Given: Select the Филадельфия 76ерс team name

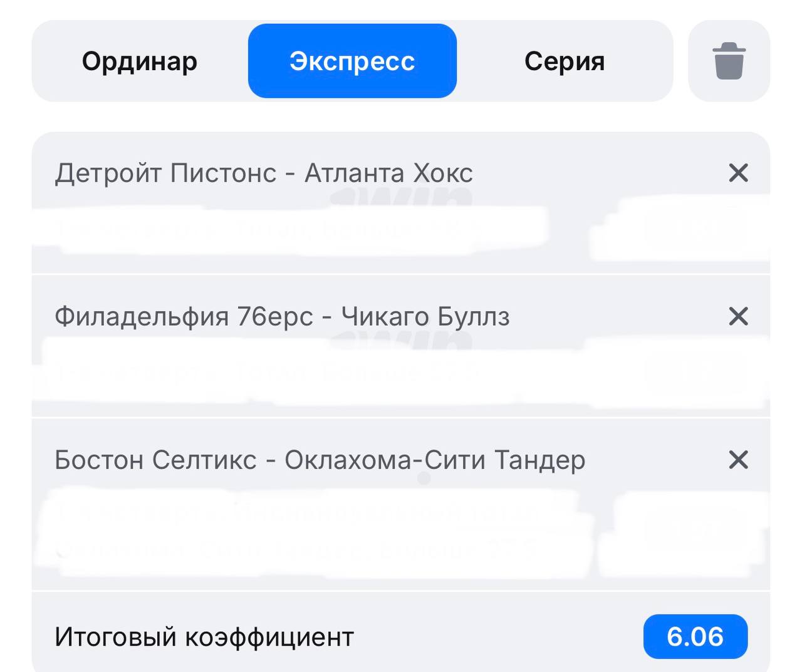Looking at the screenshot, I should (x=184, y=316).
